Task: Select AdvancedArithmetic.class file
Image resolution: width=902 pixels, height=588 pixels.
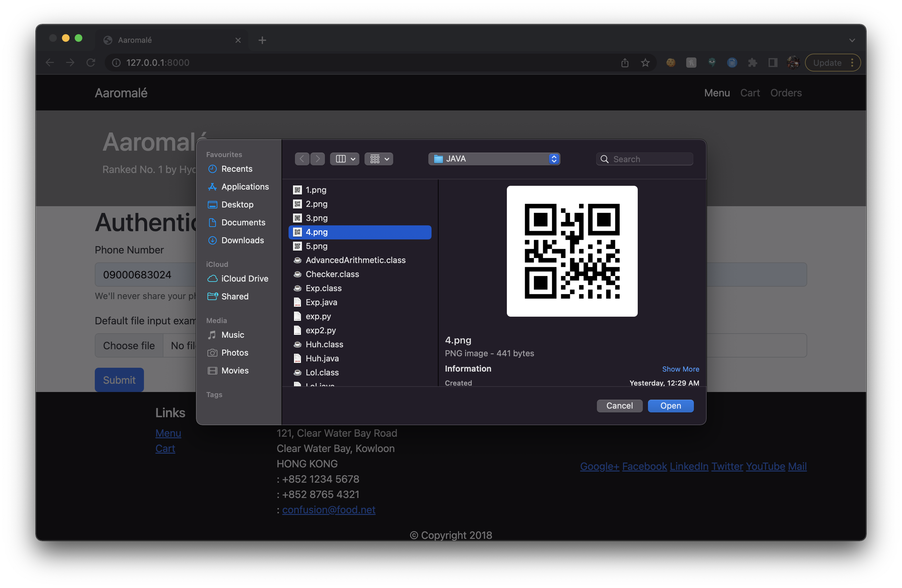Action: pyautogui.click(x=360, y=260)
